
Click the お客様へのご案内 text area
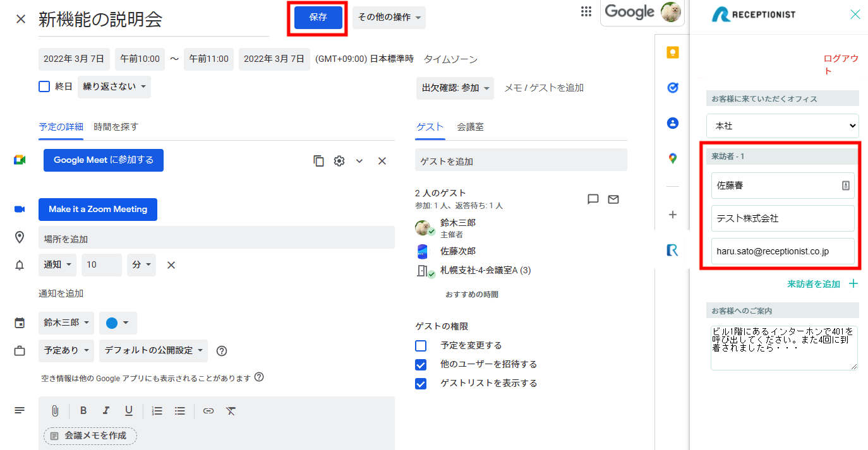click(784, 348)
